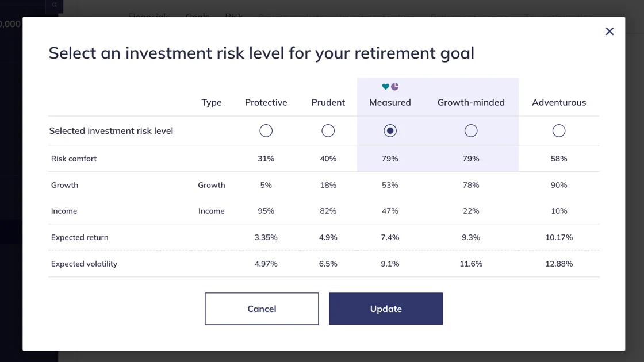The image size is (644, 362).
Task: Click the Protective column header
Action: coord(266,102)
